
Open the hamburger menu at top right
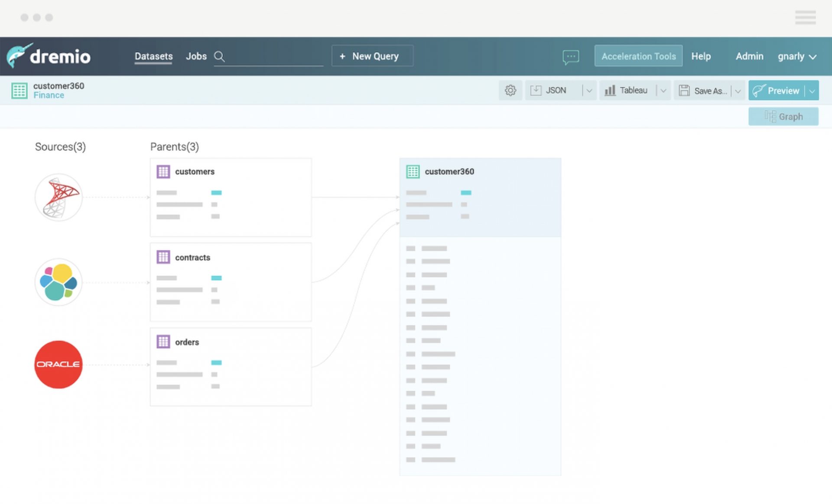(806, 17)
